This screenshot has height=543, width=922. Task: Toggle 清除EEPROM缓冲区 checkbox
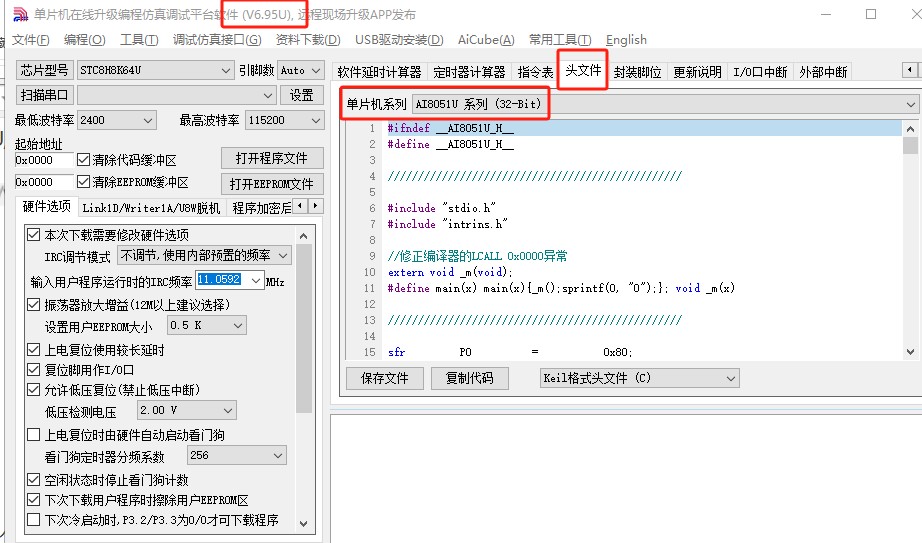pos(83,182)
